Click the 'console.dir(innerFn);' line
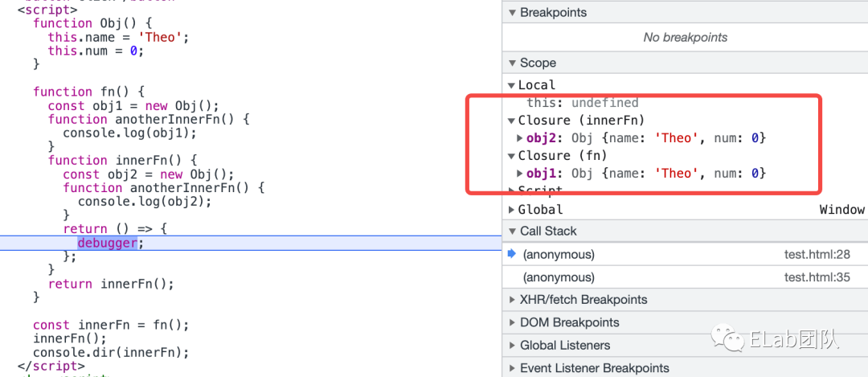 pos(111,353)
